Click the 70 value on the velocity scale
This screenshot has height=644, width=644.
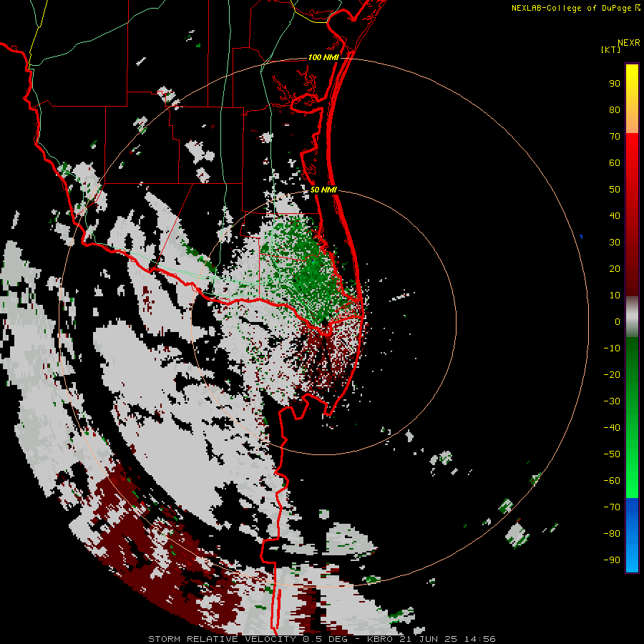coord(615,137)
